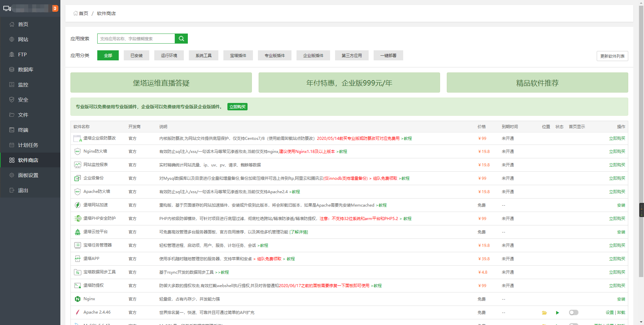Click the 更新软件列表 button

tap(612, 56)
